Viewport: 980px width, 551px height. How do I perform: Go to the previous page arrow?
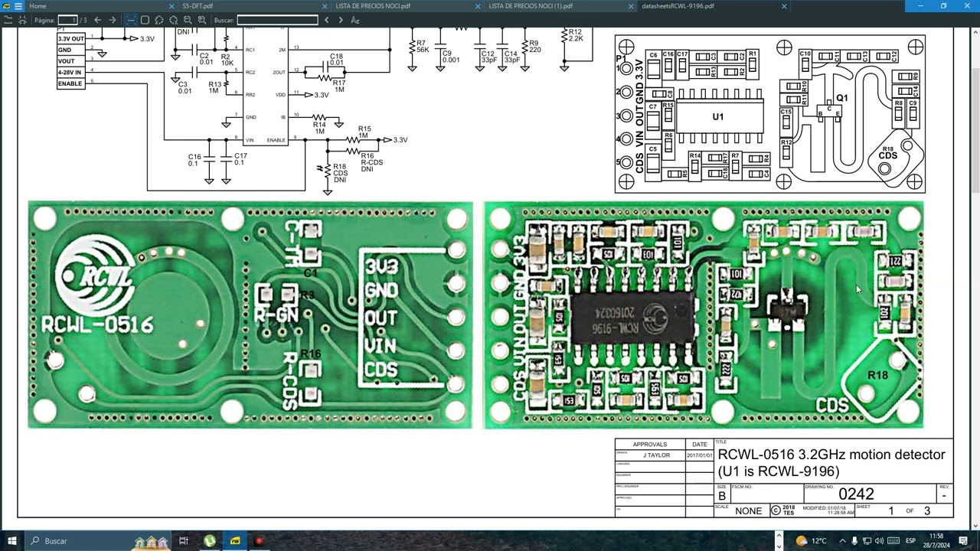coord(97,20)
